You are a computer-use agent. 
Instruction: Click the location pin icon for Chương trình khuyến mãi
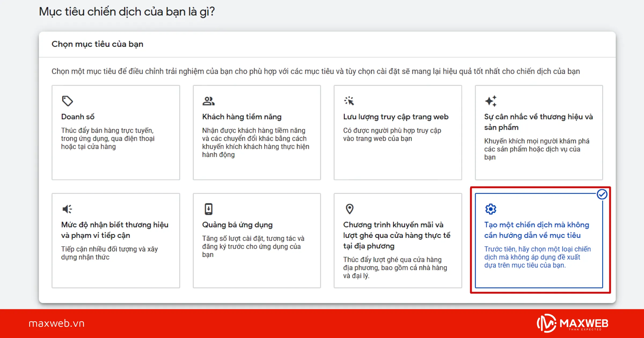click(x=349, y=209)
